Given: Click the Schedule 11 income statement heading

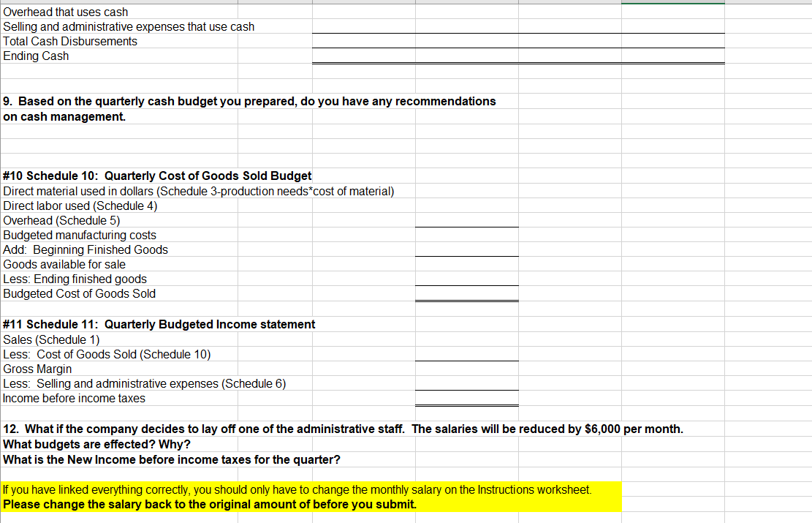Looking at the screenshot, I should point(158,324).
